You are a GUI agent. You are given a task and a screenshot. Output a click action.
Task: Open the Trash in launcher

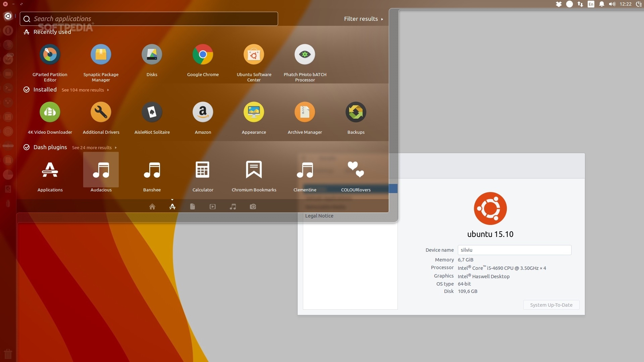[8, 353]
